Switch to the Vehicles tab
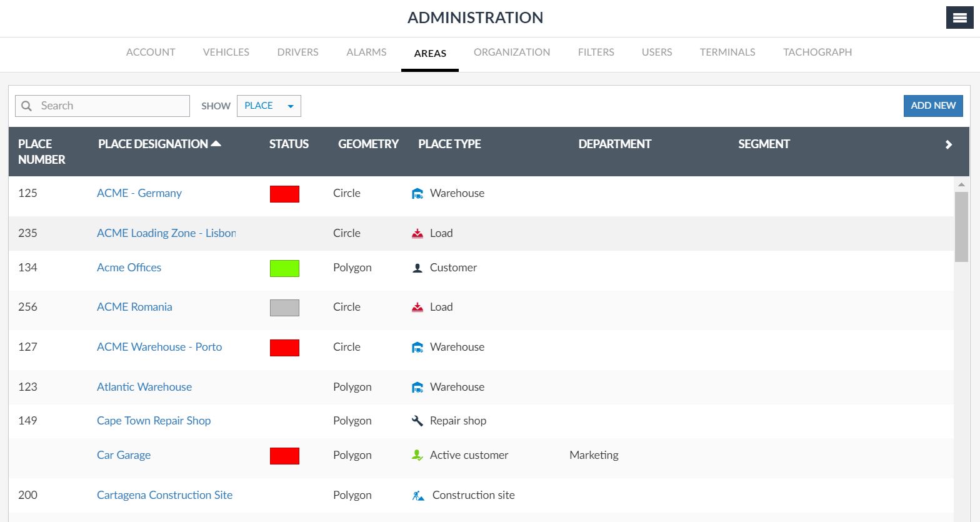 coord(226,53)
